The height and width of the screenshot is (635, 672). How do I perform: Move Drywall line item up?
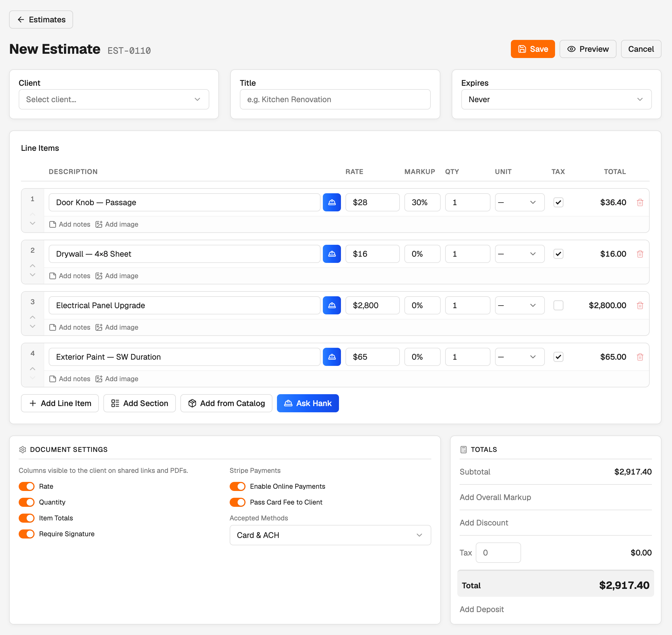pyautogui.click(x=33, y=266)
